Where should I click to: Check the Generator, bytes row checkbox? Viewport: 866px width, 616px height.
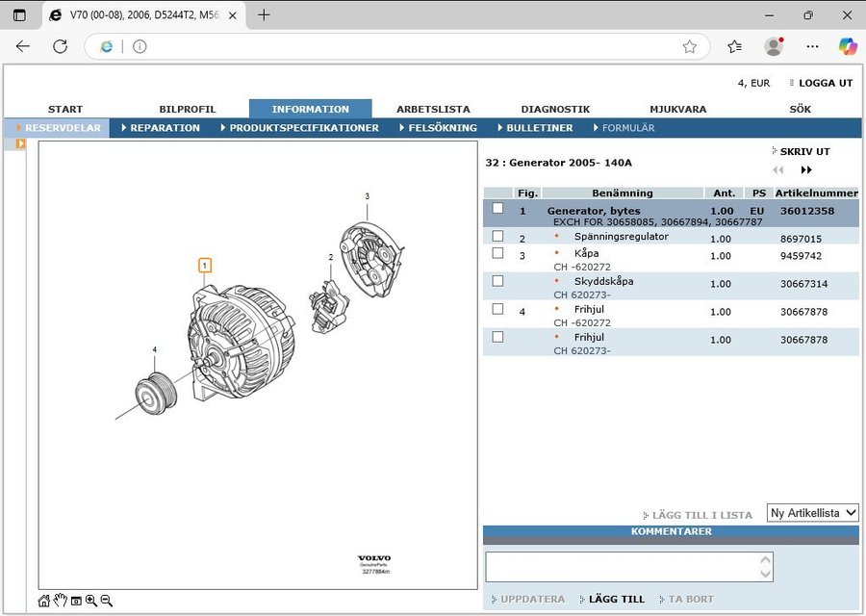pyautogui.click(x=497, y=208)
